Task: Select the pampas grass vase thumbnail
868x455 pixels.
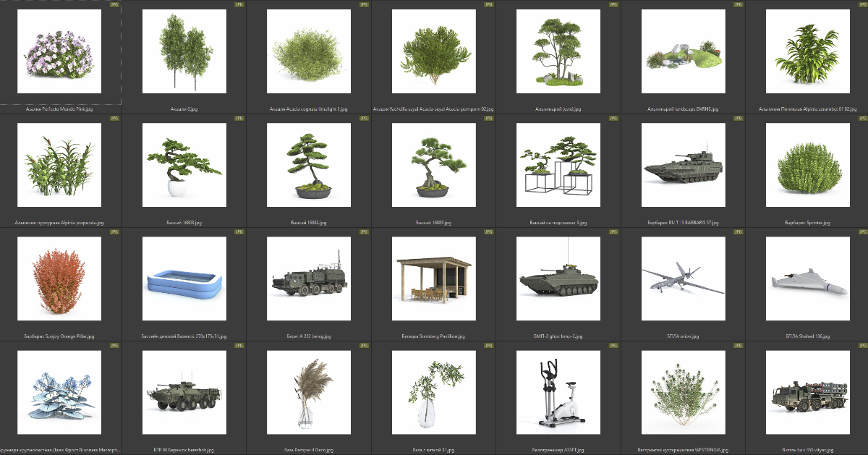Action: pos(309,393)
